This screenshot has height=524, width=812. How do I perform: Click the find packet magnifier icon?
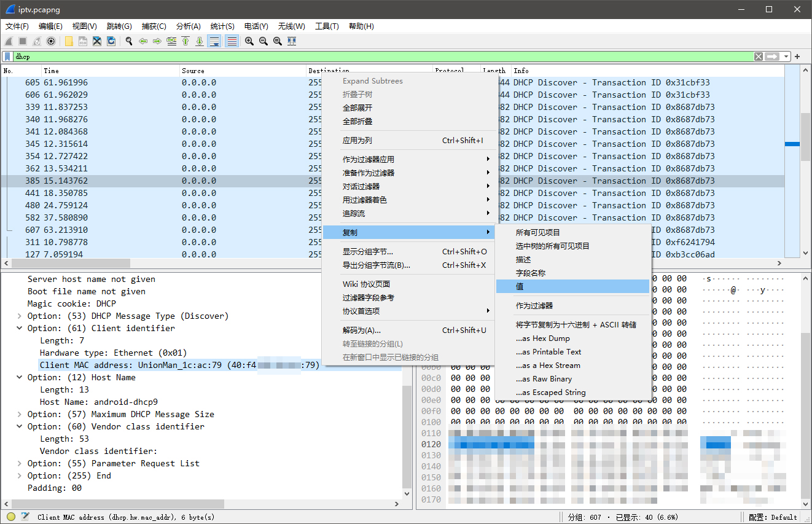[x=129, y=41]
